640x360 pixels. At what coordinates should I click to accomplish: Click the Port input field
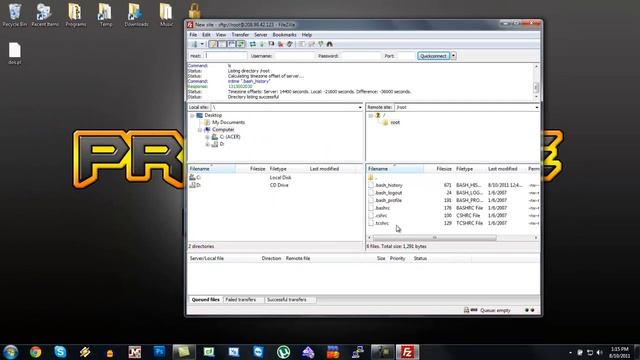point(406,56)
